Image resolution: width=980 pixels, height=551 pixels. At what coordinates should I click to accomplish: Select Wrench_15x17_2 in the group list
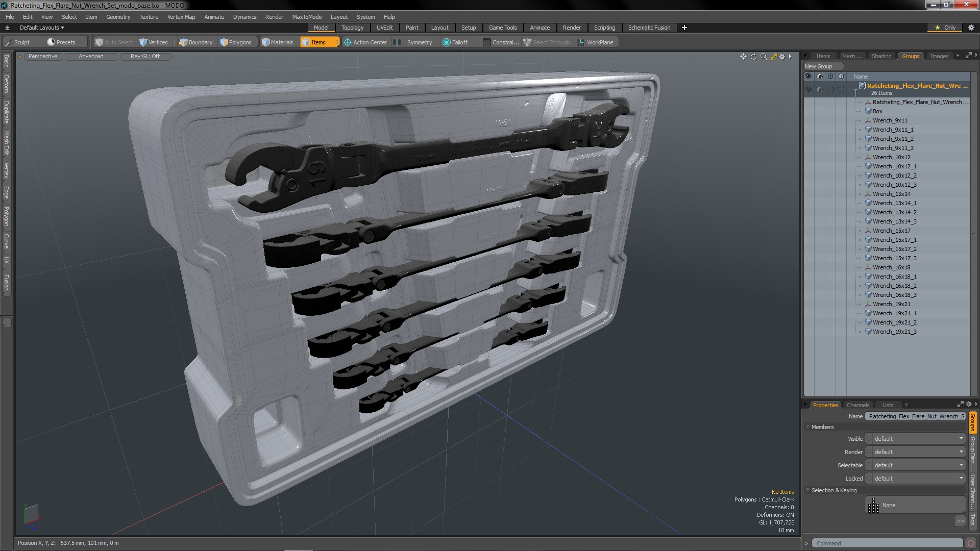pos(894,249)
